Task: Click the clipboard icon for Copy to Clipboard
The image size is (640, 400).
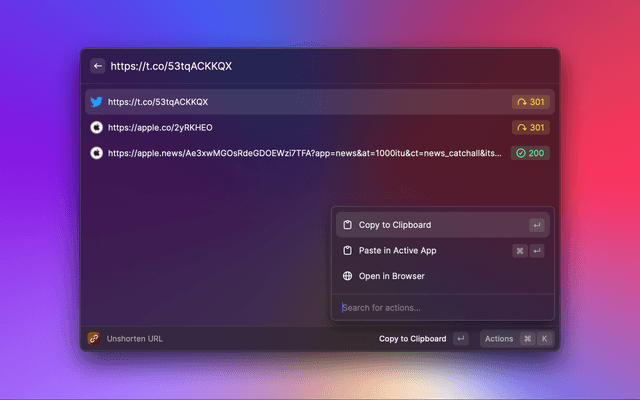Action: pyautogui.click(x=347, y=225)
